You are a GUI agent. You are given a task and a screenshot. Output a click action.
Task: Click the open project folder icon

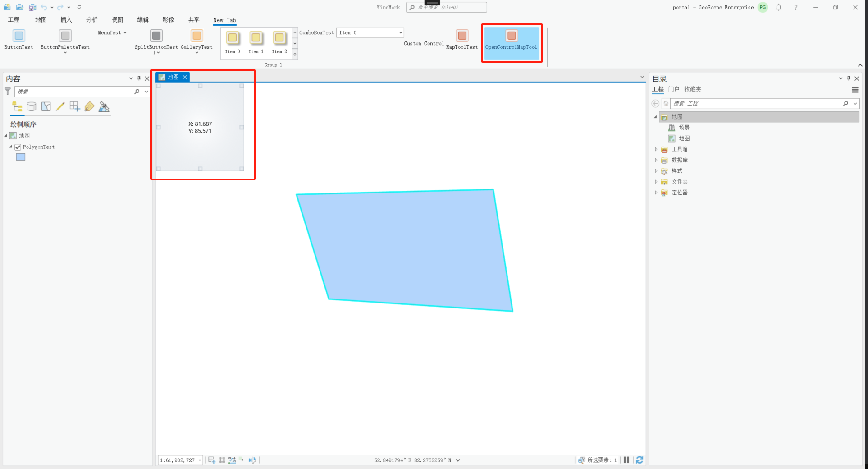(x=20, y=7)
